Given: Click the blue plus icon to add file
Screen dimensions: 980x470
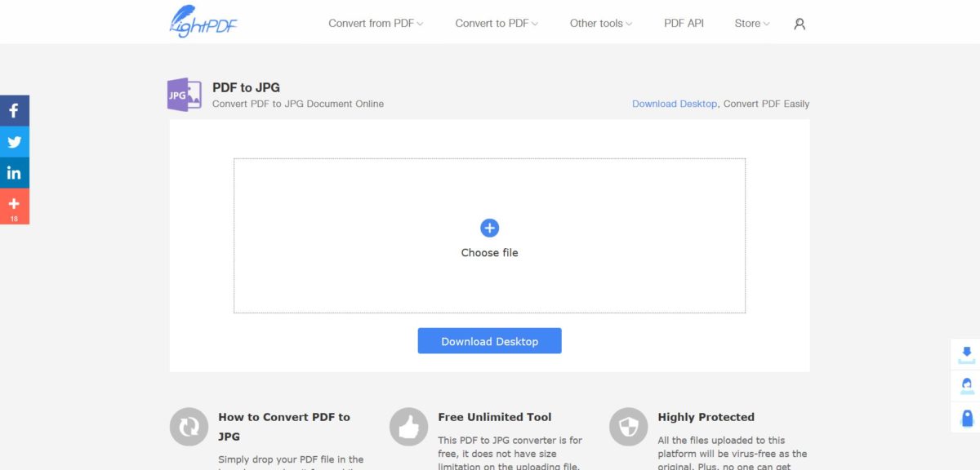Looking at the screenshot, I should click(x=489, y=228).
